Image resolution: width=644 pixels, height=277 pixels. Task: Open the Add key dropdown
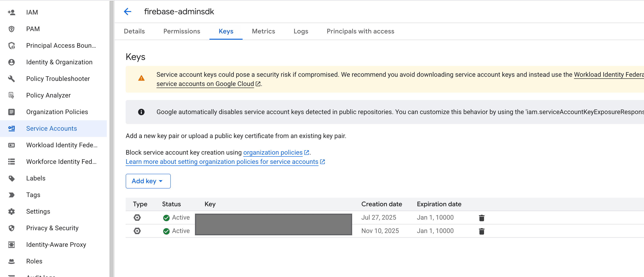pyautogui.click(x=148, y=181)
